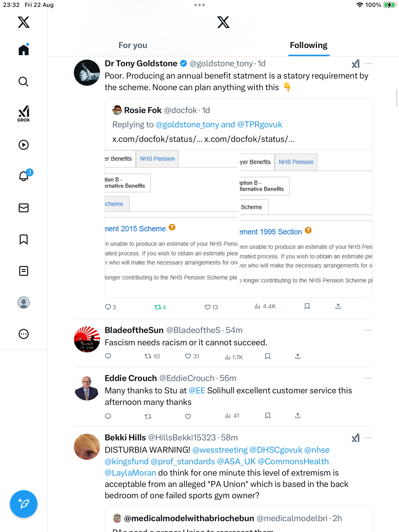This screenshot has width=399, height=532.
Task: Open more options for BladeoftheSun's post
Action: tap(368, 330)
